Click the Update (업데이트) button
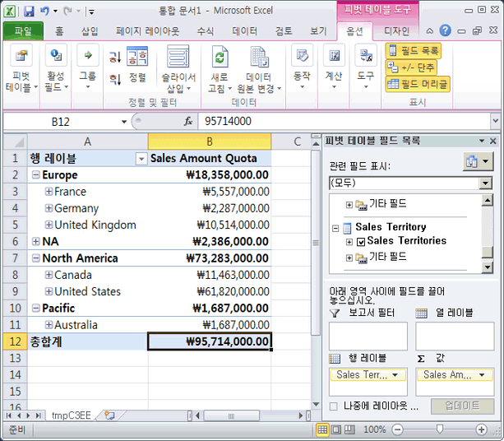Image resolution: width=504 pixels, height=441 pixels. pyautogui.click(x=462, y=406)
